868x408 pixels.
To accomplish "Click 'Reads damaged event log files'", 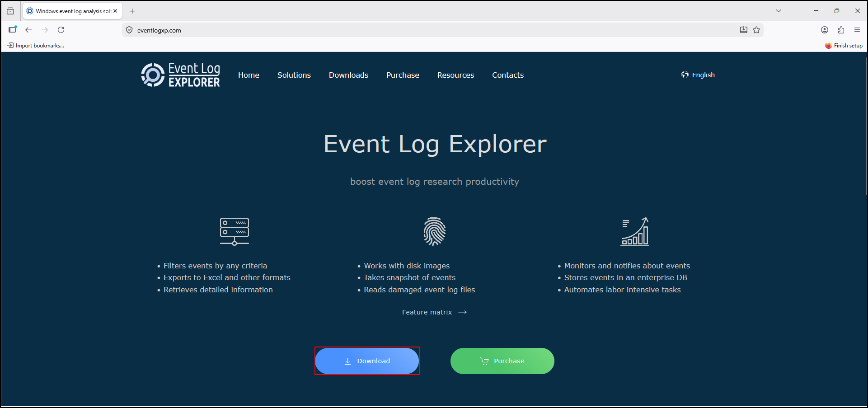I will (419, 290).
